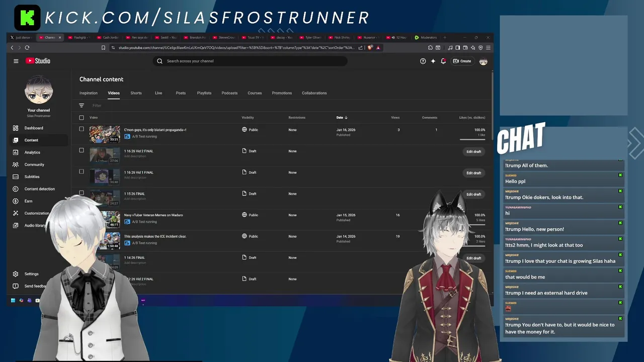The width and height of the screenshot is (644, 362).
Task: Click the YouTube Studio logo
Action: (x=38, y=61)
